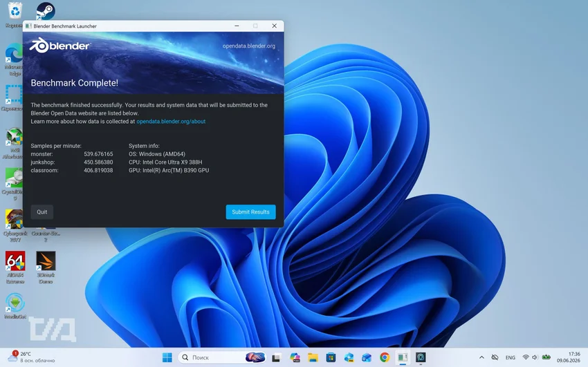Viewport: 588px width, 367px height.
Task: Click the battery status tray icon
Action: [546, 357]
